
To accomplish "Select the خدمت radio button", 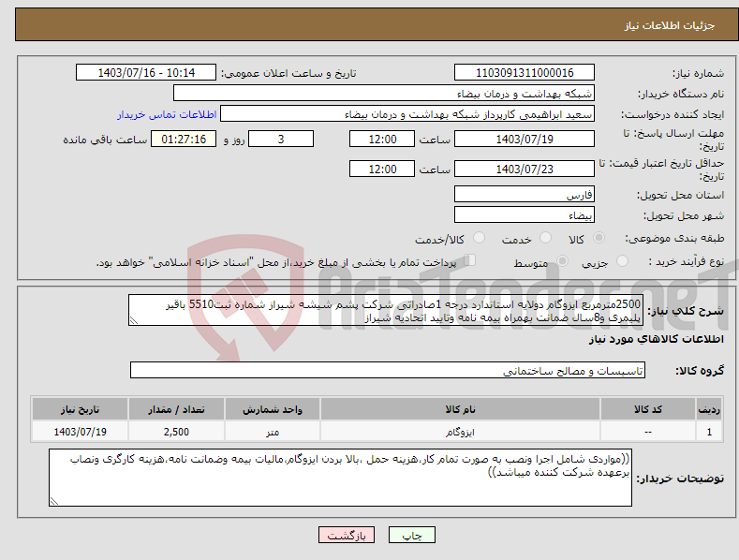I will (545, 238).
